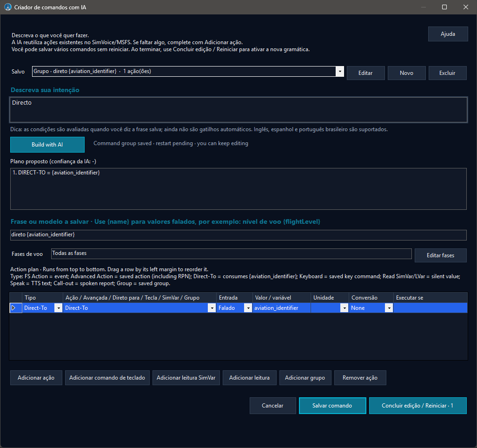Edit the phrase template field direto {aviation_identifier}
Image resolution: width=477 pixels, height=448 pixels.
pos(238,234)
